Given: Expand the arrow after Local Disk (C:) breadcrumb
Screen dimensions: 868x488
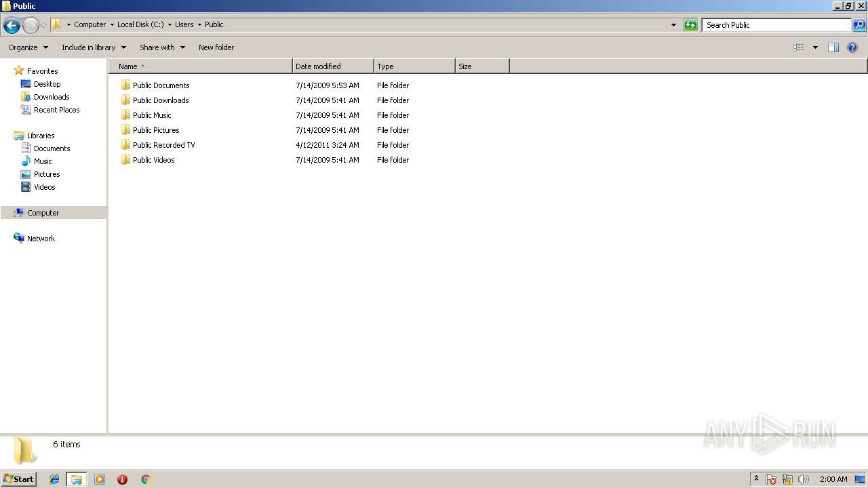Looking at the screenshot, I should point(170,24).
